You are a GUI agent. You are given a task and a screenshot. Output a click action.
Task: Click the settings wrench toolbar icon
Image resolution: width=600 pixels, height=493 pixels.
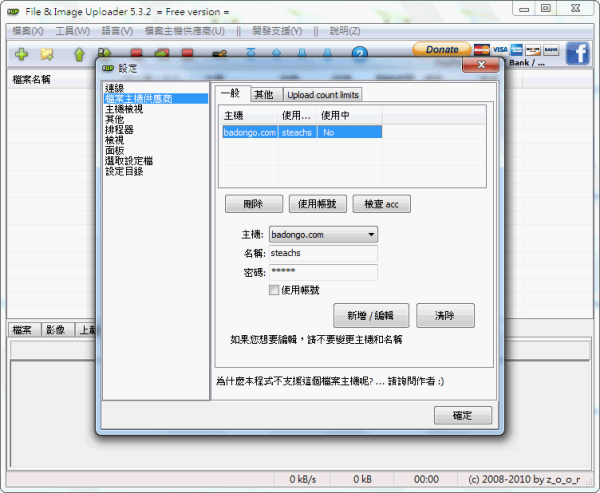click(220, 54)
